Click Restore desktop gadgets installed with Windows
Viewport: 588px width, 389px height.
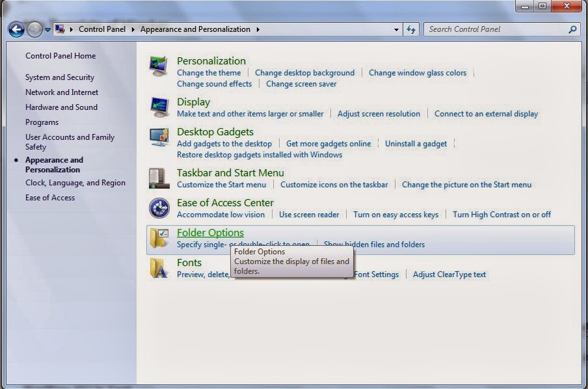[x=260, y=155]
